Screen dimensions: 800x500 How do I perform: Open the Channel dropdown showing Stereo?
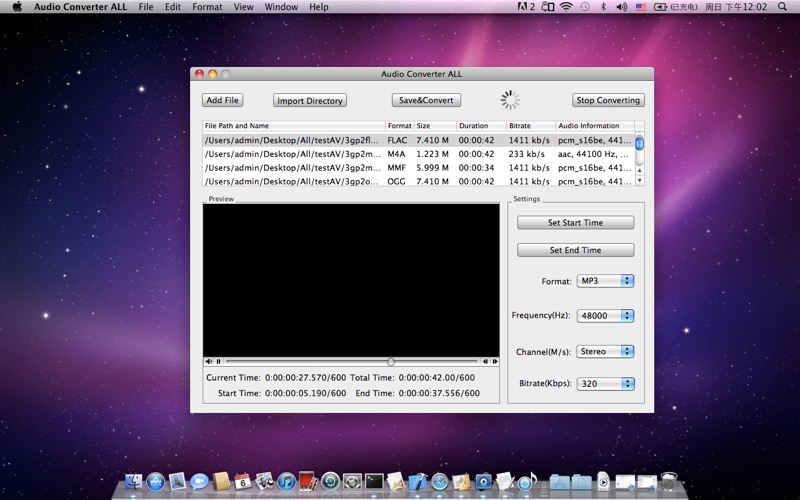[606, 351]
